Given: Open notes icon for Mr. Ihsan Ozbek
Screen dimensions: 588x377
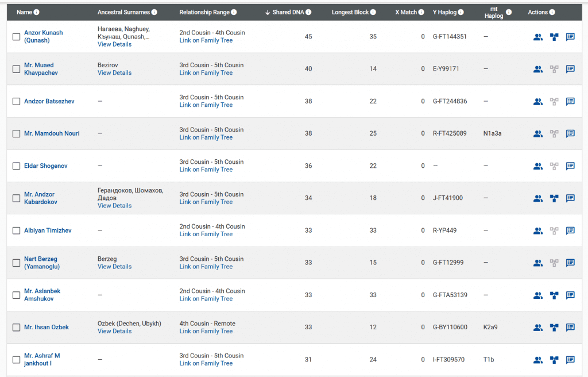Looking at the screenshot, I should click(x=570, y=328).
